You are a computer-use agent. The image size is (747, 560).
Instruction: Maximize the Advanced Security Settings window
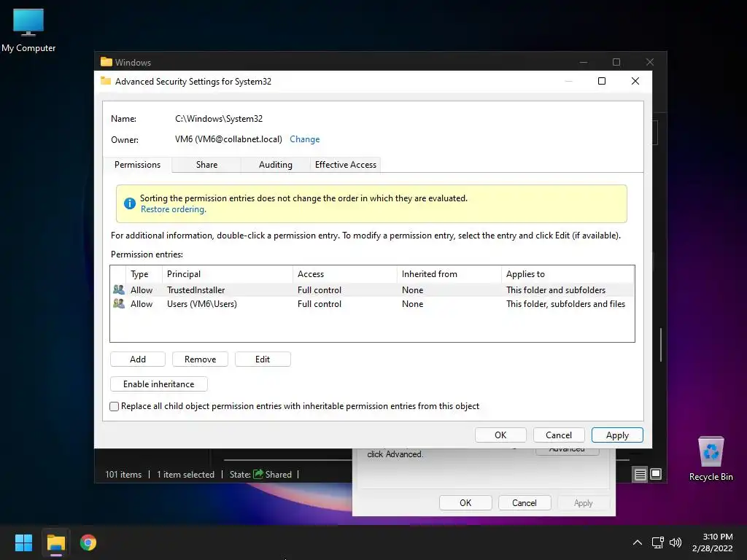click(x=602, y=81)
